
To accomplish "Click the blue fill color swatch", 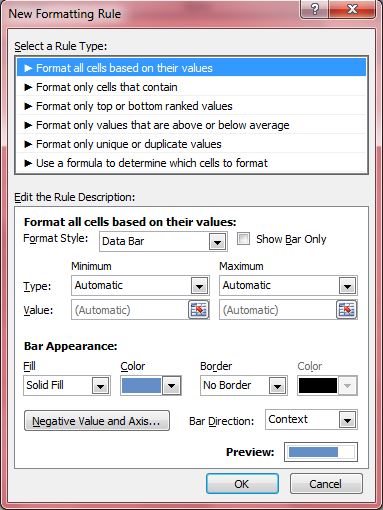I will (x=141, y=386).
